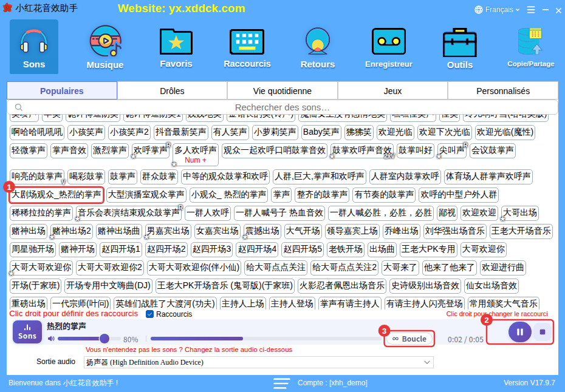Adjust the volume slider handle
This screenshot has height=392, width=565.
coord(104,339)
